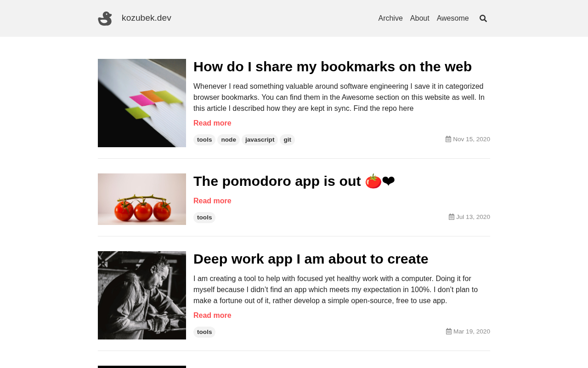Click the kozubek.dev site title
Screen dimensions: 588x368
(147, 18)
